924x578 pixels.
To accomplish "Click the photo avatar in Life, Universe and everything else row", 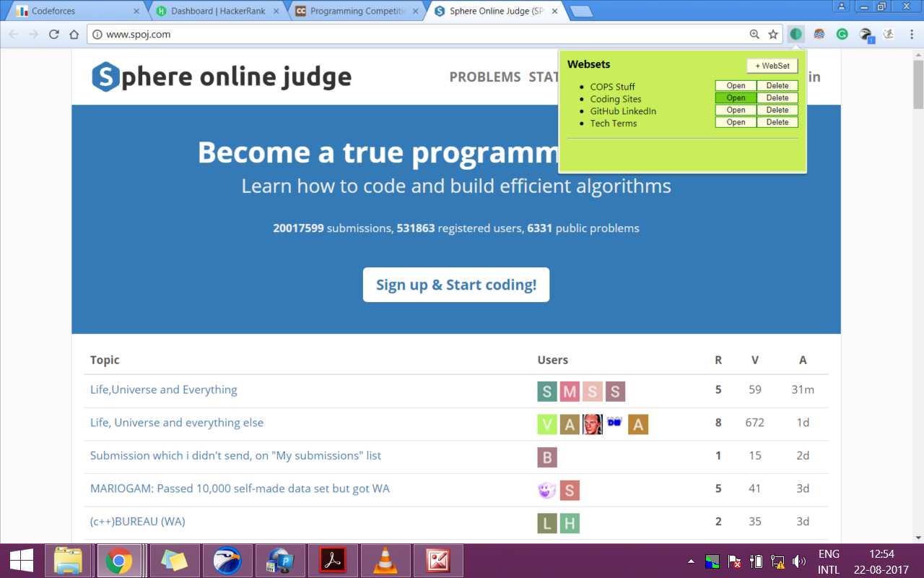I will point(592,424).
